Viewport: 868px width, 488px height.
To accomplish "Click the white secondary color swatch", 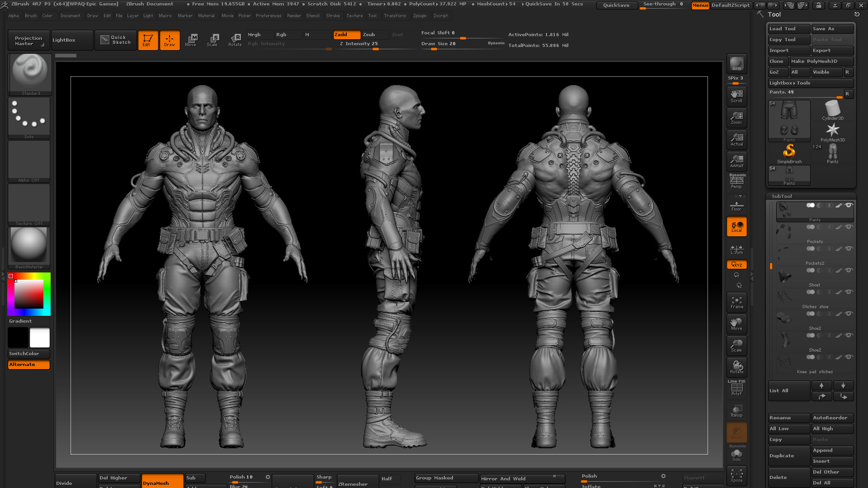I will (40, 338).
